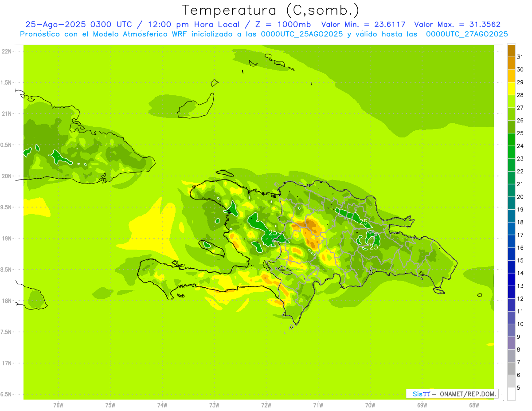The height and width of the screenshot is (411, 532).
Task: Click the 75W longitude axis label
Action: [x=110, y=405]
